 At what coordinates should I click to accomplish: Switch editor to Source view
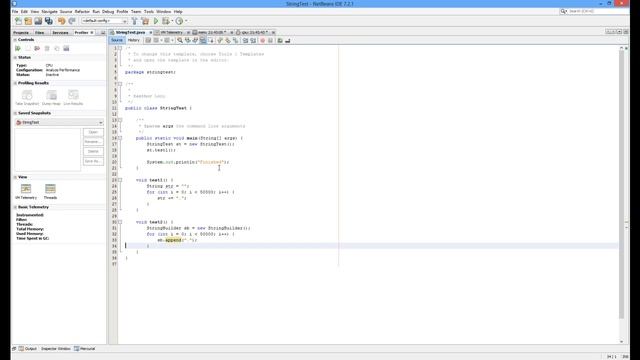[117, 40]
